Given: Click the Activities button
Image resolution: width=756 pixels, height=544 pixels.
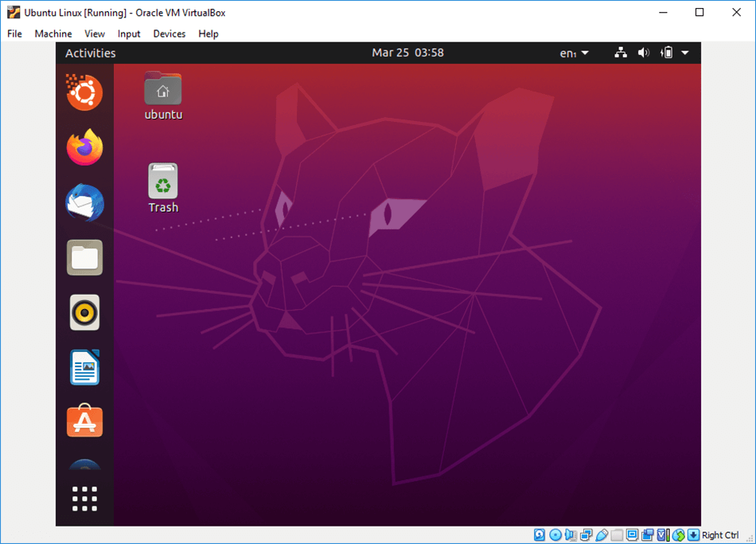Looking at the screenshot, I should coord(91,53).
